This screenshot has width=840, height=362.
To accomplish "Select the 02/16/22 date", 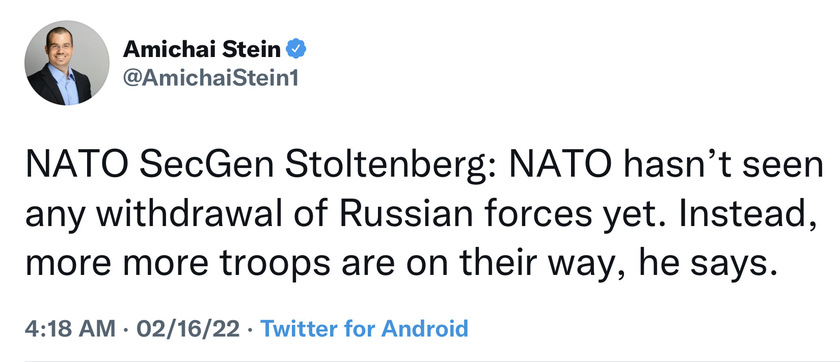I will pyautogui.click(x=188, y=328).
